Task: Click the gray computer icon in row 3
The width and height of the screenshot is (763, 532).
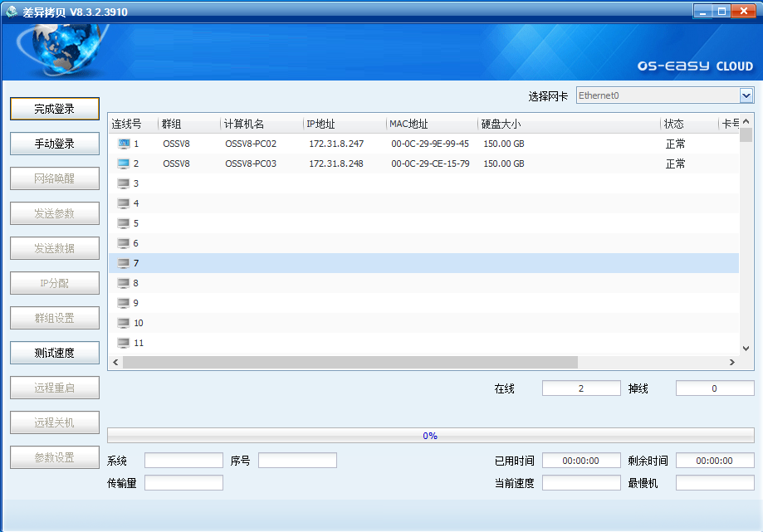Action: (124, 183)
